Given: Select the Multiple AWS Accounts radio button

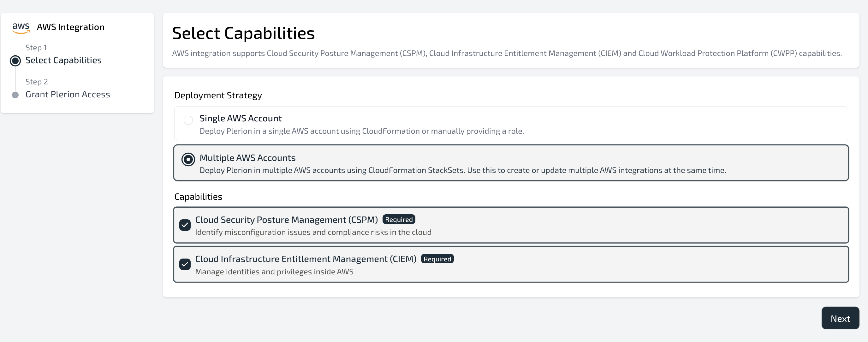Looking at the screenshot, I should [188, 159].
